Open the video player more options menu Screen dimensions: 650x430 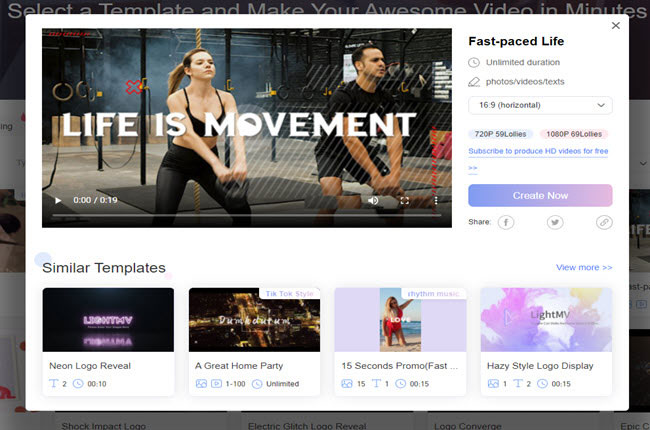[436, 200]
